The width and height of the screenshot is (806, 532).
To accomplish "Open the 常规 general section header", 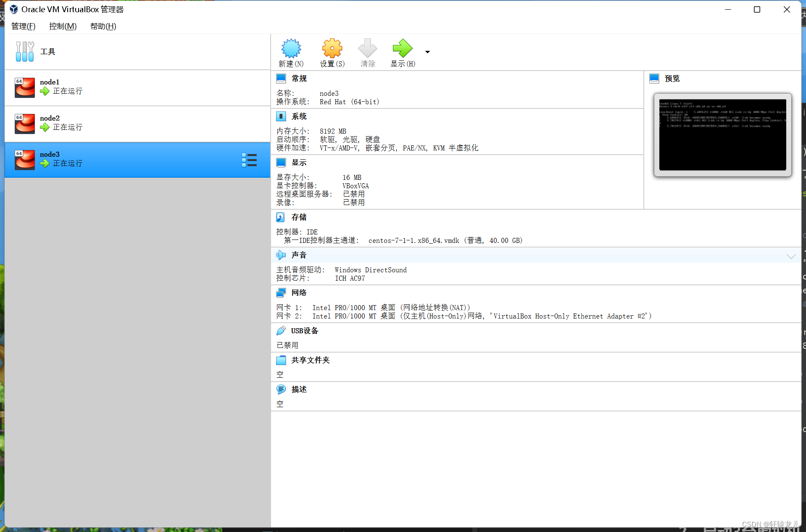I will tap(299, 79).
